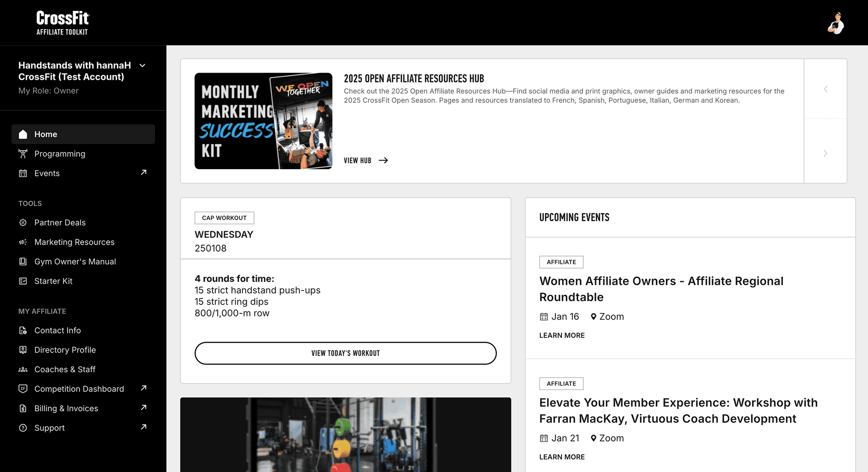This screenshot has width=868, height=472.
Task: Click external link arrow beside Support
Action: pyautogui.click(x=143, y=427)
